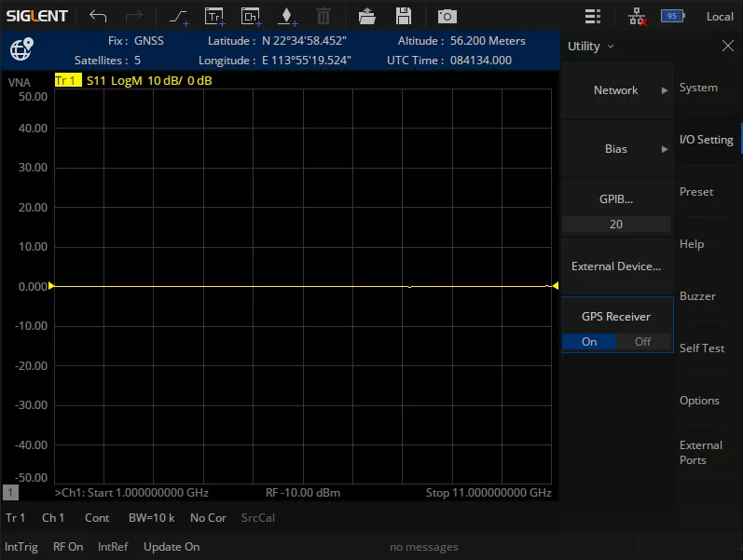Open file with the folder icon
The width and height of the screenshot is (743, 560).
367,16
